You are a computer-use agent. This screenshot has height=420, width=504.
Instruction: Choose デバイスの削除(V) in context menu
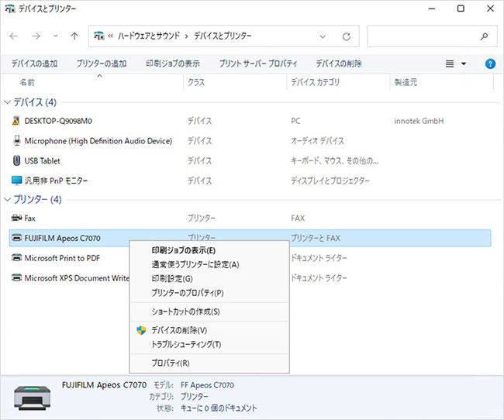pos(178,330)
